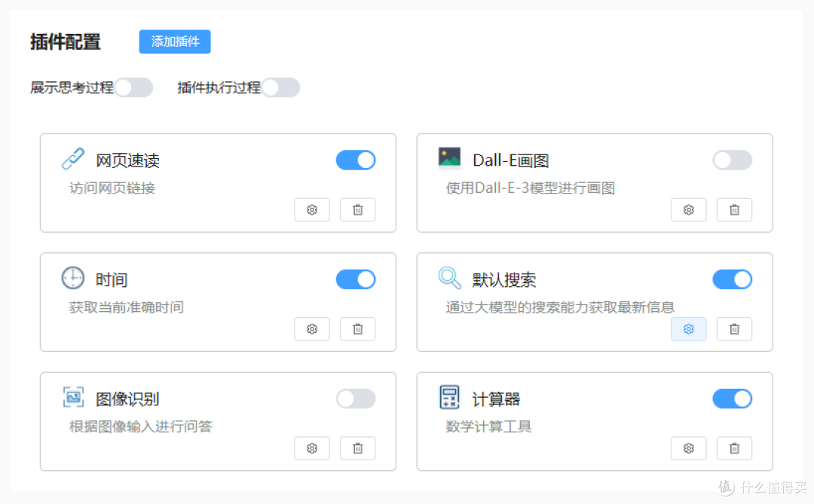The image size is (814, 504).
Task: Select the 计算器 plugin title
Action: (496, 399)
